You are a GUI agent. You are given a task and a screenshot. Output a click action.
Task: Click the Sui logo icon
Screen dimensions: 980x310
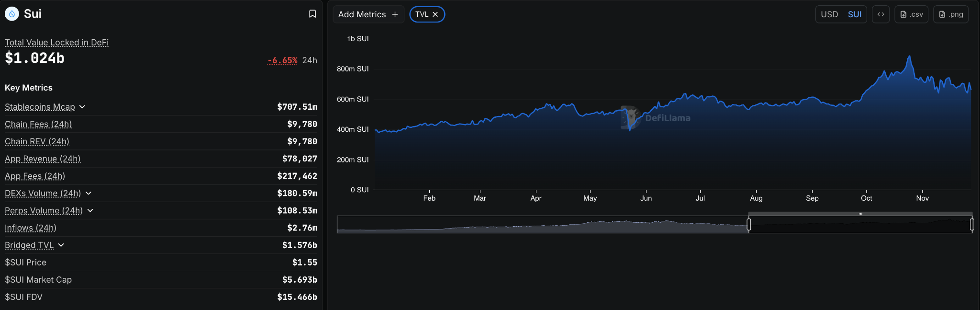[x=12, y=14]
